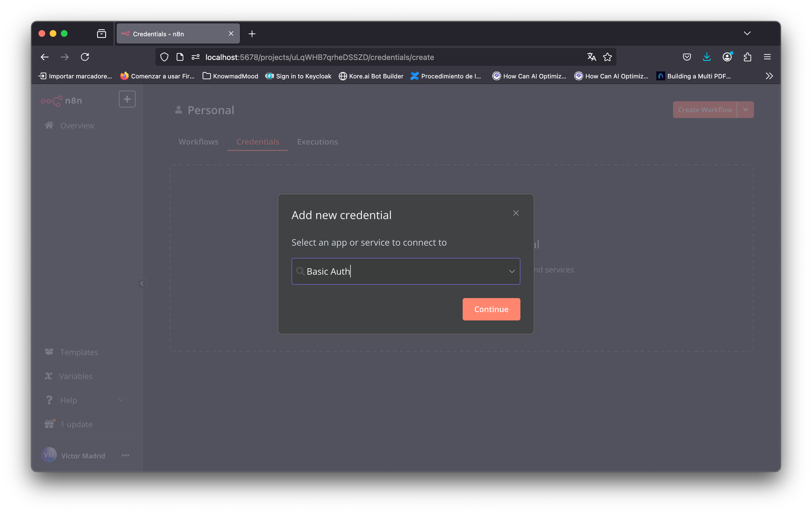
Task: Open the Firefox downloads panel
Action: pos(706,57)
